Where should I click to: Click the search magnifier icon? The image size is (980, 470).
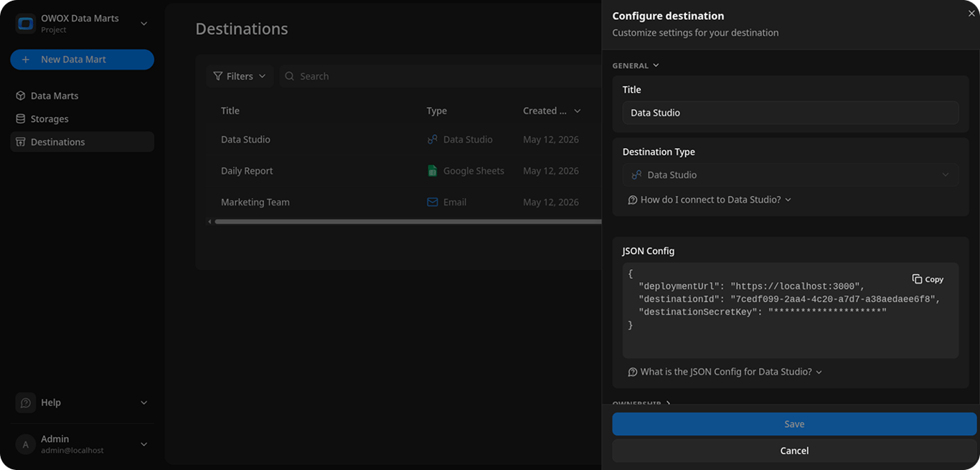289,76
